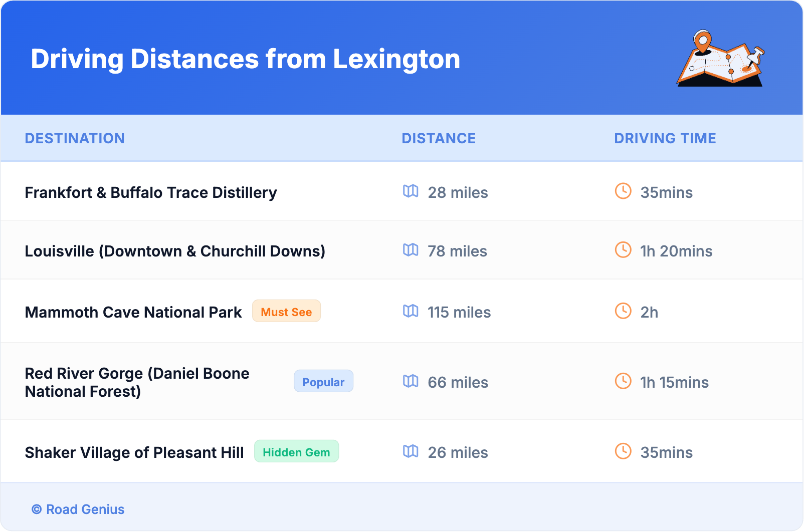Click the clock icon next to 2h
Screen dimensions: 804x532
[623, 311]
